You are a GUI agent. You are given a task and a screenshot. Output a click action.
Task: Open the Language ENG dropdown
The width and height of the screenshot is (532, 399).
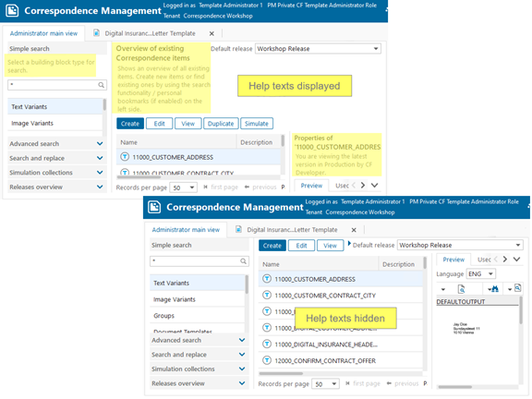pyautogui.click(x=481, y=273)
